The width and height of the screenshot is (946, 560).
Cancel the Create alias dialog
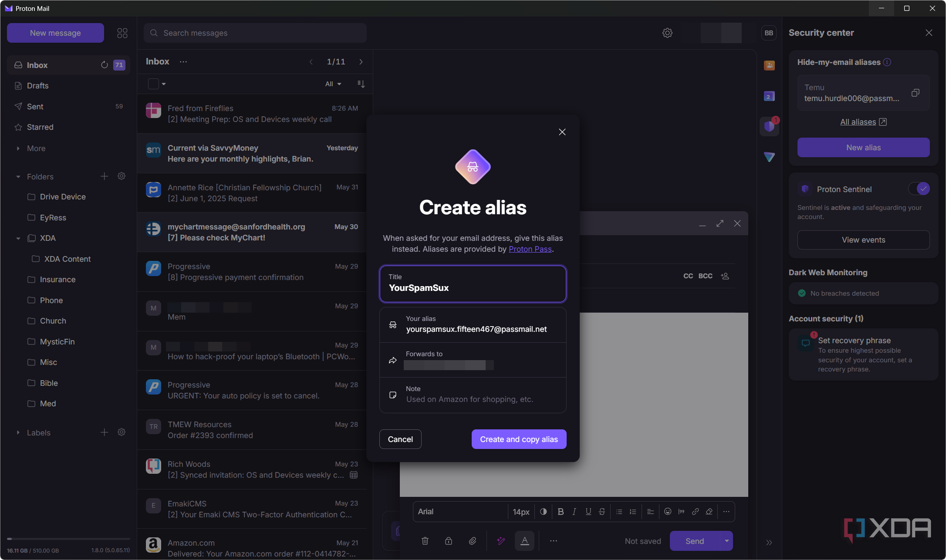click(x=400, y=439)
